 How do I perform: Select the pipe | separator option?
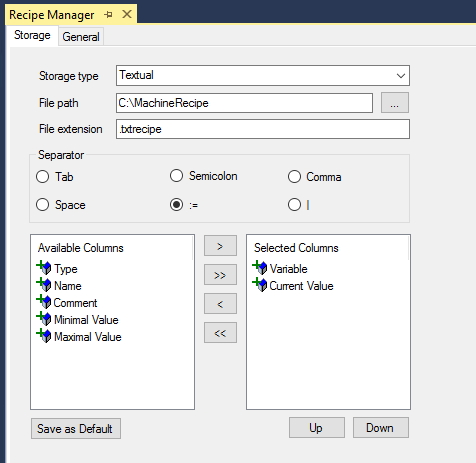(294, 205)
